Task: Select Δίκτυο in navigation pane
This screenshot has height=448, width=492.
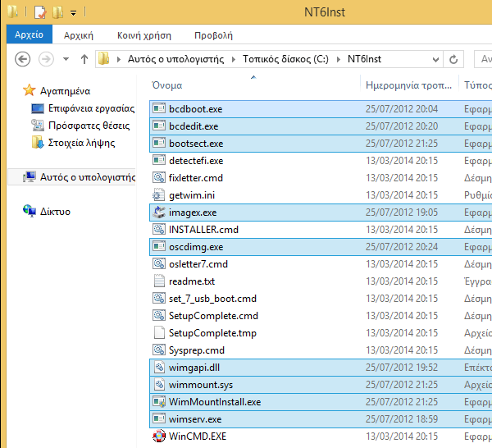Action: pos(55,212)
